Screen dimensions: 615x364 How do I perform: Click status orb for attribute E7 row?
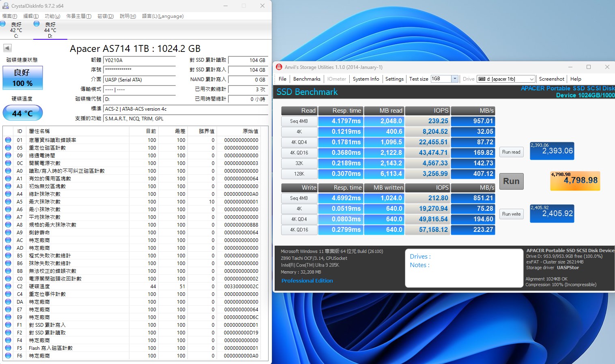coord(8,309)
